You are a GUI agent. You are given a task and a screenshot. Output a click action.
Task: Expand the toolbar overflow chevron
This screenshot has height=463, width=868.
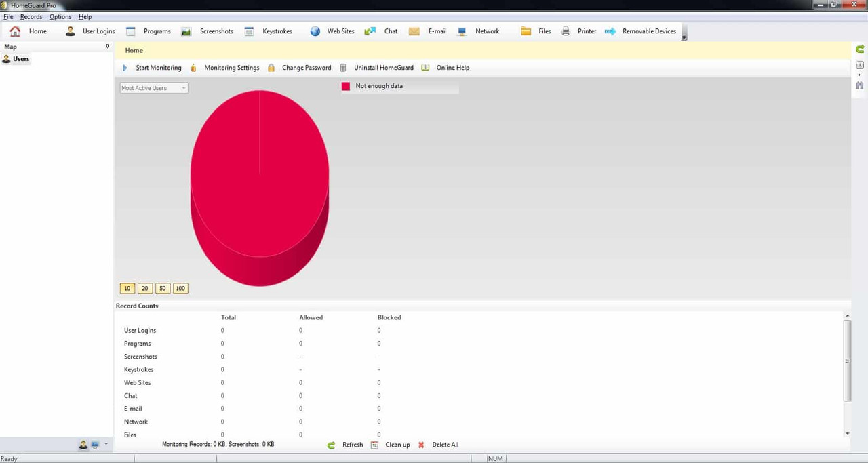684,37
